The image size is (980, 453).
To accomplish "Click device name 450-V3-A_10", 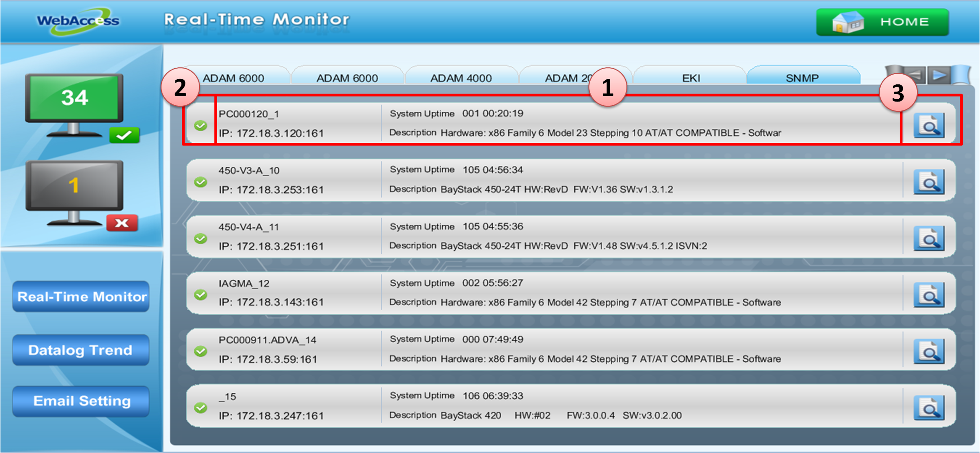I will (249, 171).
